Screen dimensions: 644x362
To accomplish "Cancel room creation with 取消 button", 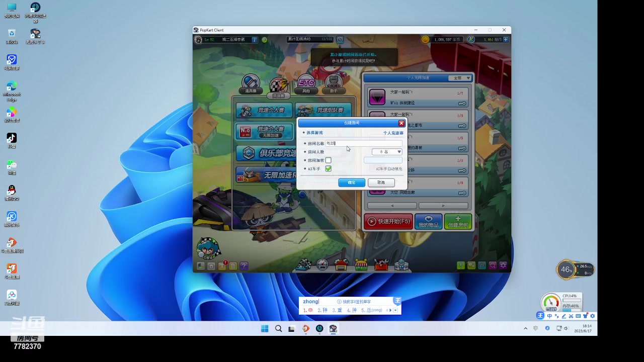I will [381, 183].
